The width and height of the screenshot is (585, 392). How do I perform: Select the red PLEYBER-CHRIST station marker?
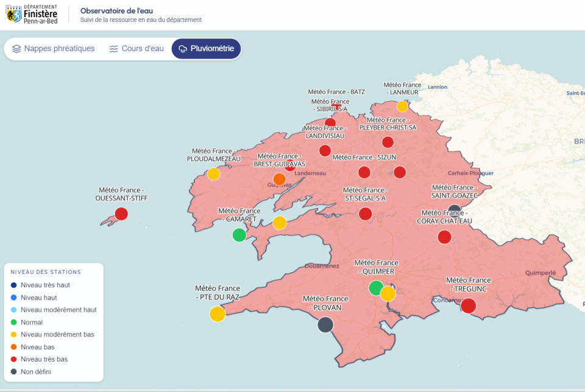[x=388, y=142]
